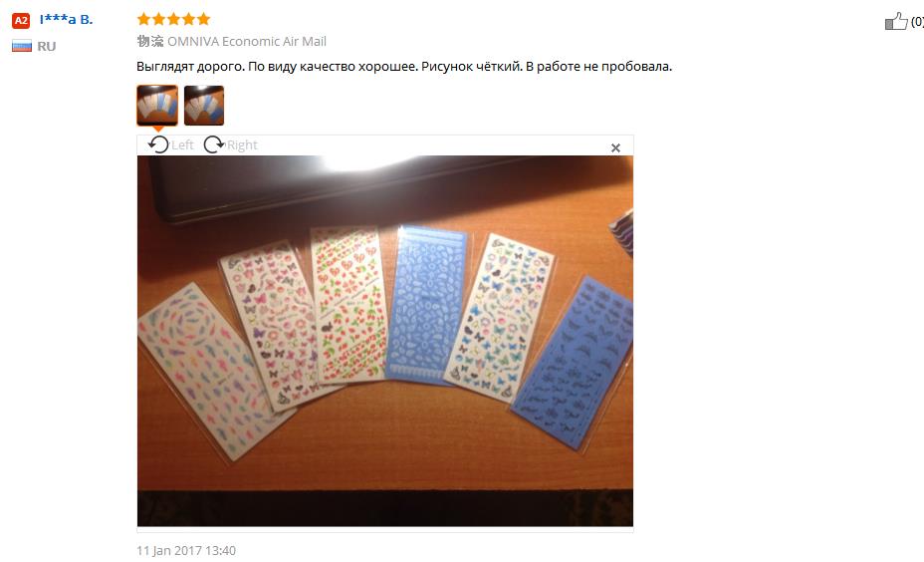Click the rotate left arrow icon
The height and width of the screenshot is (562, 924).
(158, 144)
